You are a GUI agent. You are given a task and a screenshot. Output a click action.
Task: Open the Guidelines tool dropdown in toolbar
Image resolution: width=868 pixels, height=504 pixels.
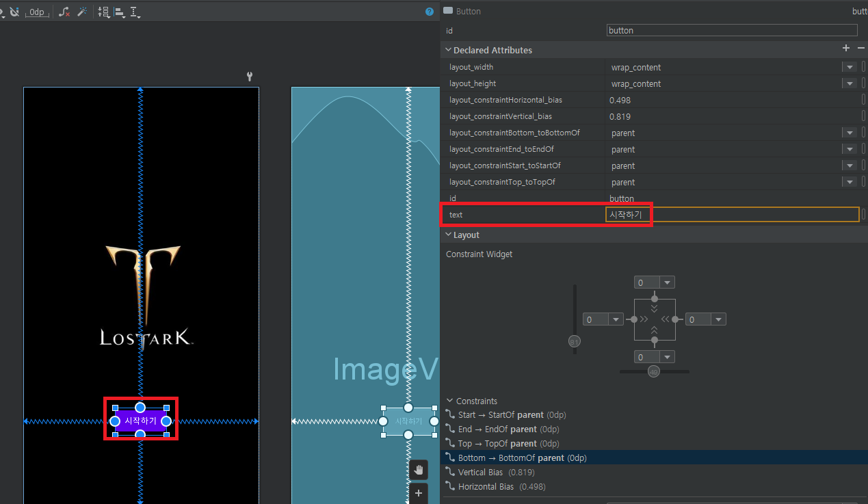(x=135, y=12)
